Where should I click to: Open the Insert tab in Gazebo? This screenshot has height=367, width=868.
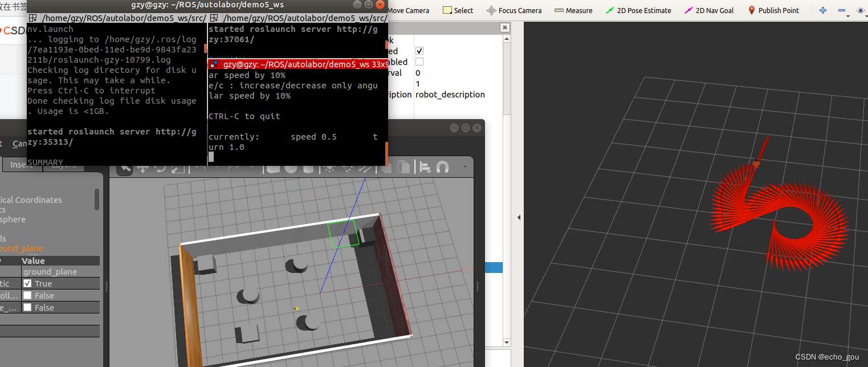point(22,165)
